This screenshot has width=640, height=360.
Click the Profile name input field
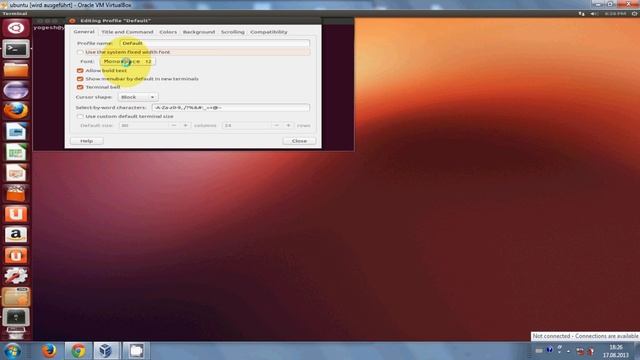click(x=214, y=43)
